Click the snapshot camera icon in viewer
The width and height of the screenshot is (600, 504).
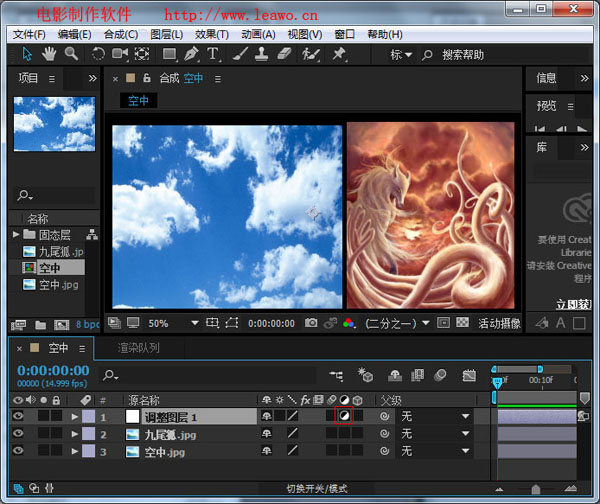pyautogui.click(x=311, y=323)
